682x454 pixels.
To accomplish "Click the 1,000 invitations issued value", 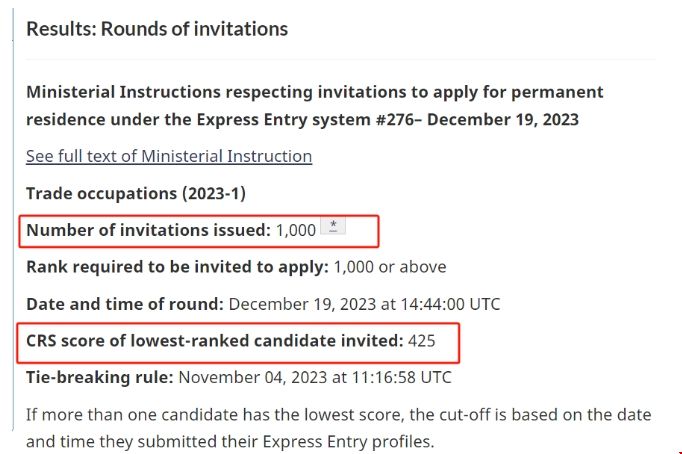I will (x=296, y=230).
